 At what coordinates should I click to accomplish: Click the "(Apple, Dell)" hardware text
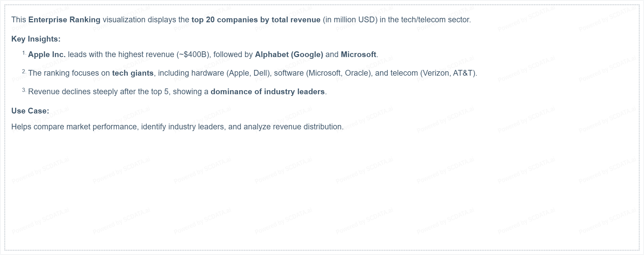(x=249, y=73)
